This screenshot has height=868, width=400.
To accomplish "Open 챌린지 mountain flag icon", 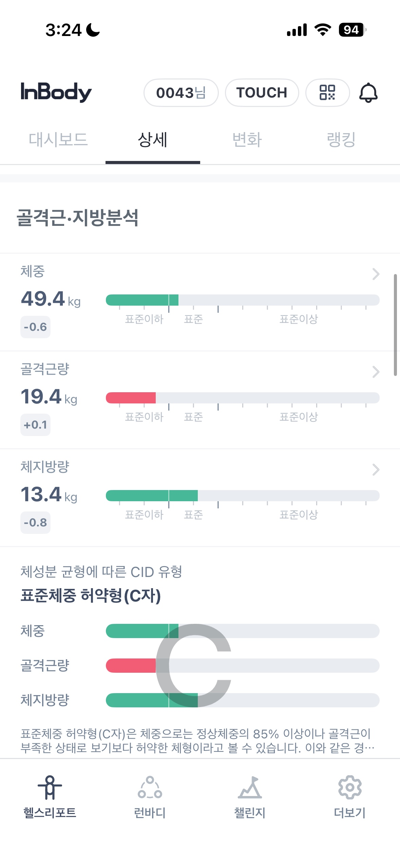I will click(x=250, y=787).
